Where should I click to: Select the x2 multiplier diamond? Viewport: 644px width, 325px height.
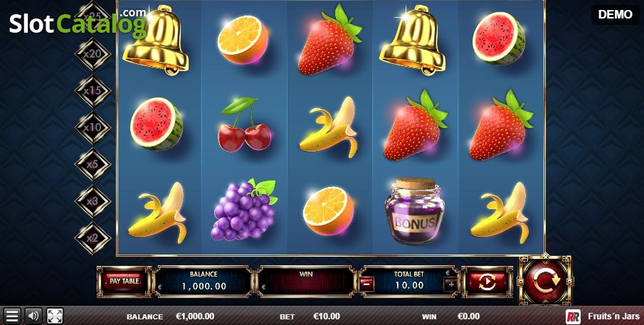click(x=93, y=238)
